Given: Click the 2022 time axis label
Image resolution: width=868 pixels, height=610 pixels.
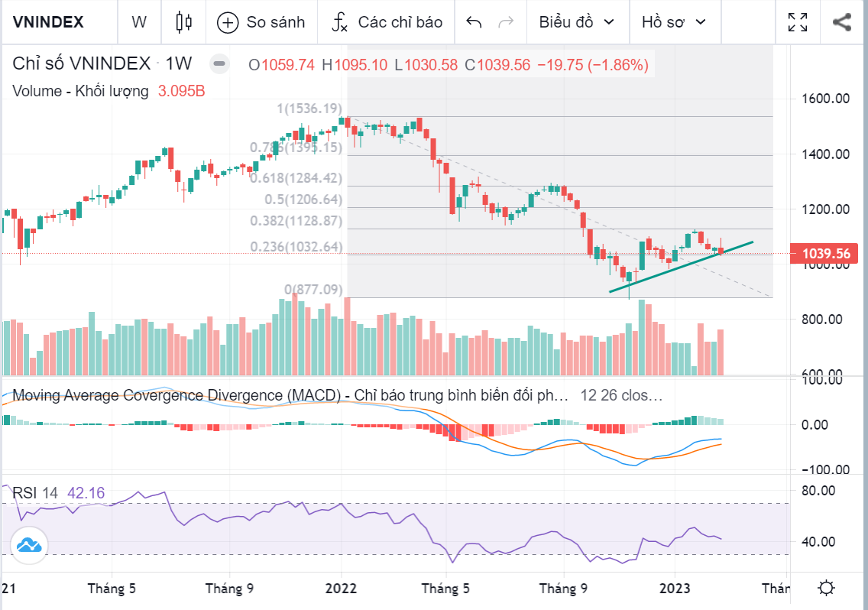Looking at the screenshot, I should point(341,589).
